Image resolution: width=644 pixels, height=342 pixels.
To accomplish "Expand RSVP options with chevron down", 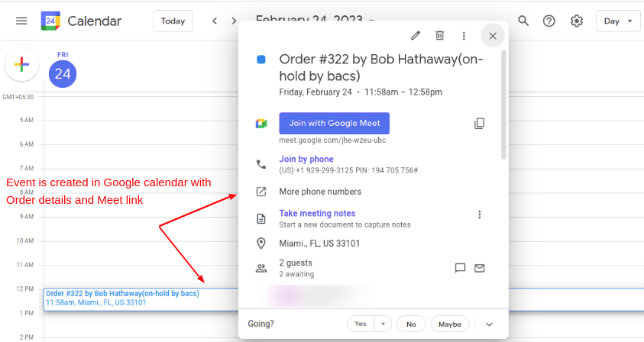I will tap(490, 324).
